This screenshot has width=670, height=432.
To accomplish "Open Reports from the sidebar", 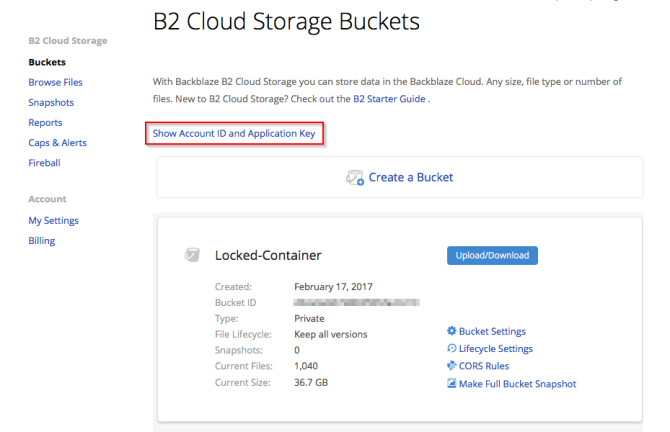I will pyautogui.click(x=45, y=123).
